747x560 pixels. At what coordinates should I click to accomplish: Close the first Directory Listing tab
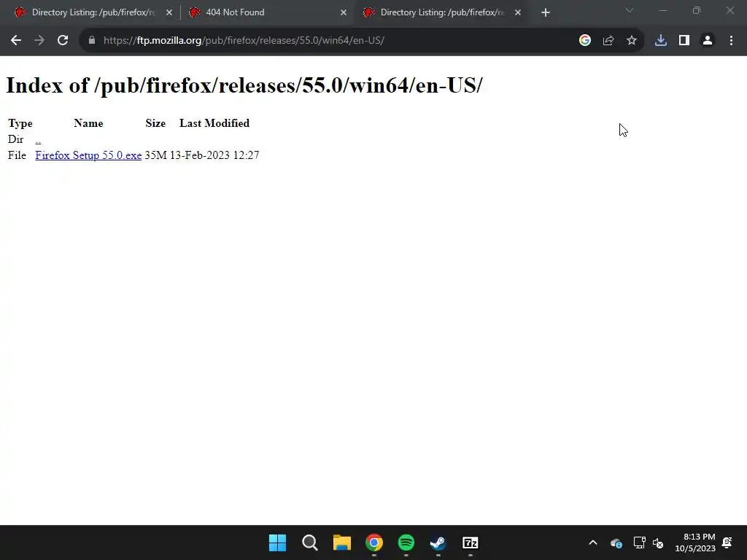tap(169, 12)
